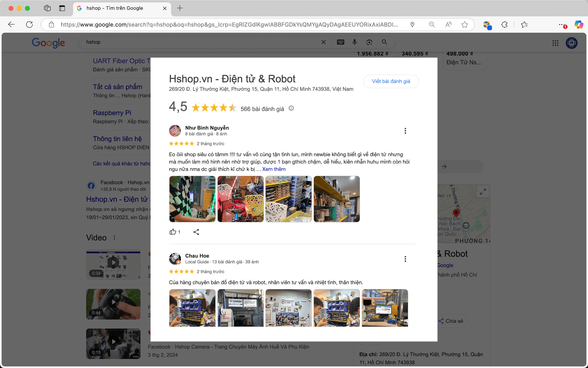Refresh the page in browser toolbar

29,24
